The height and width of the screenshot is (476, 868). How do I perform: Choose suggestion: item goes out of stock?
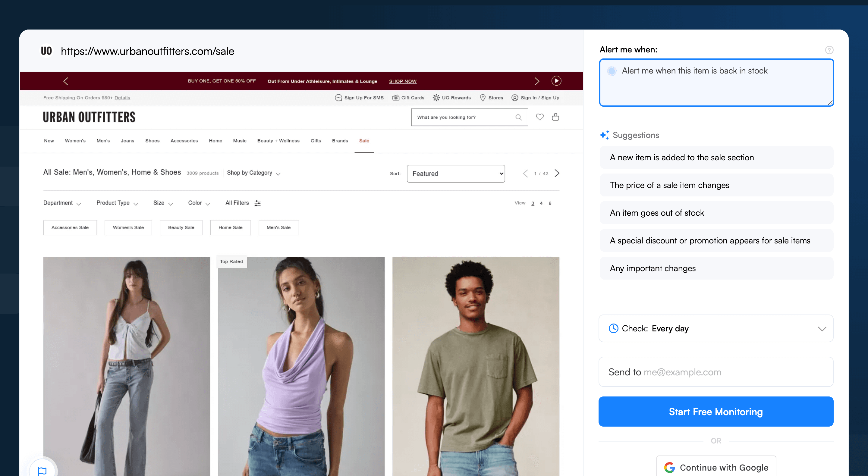point(716,213)
